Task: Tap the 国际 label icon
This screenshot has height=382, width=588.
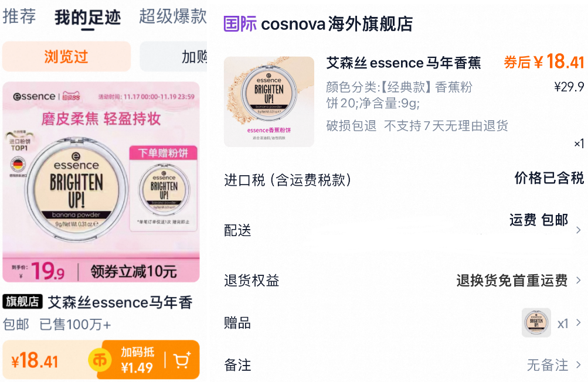Action: (x=240, y=24)
